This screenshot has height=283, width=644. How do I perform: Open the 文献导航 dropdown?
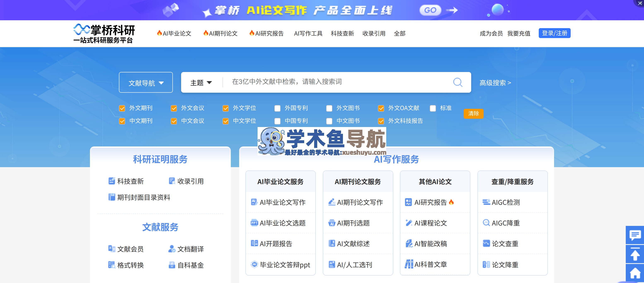[146, 82]
